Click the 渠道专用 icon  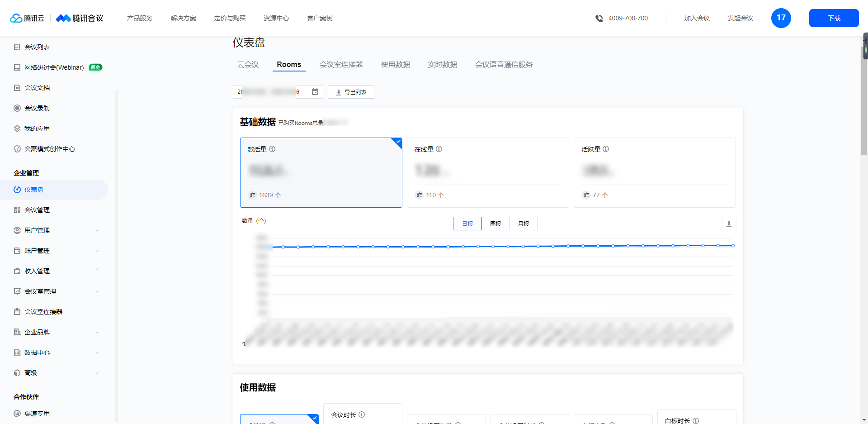click(x=17, y=414)
